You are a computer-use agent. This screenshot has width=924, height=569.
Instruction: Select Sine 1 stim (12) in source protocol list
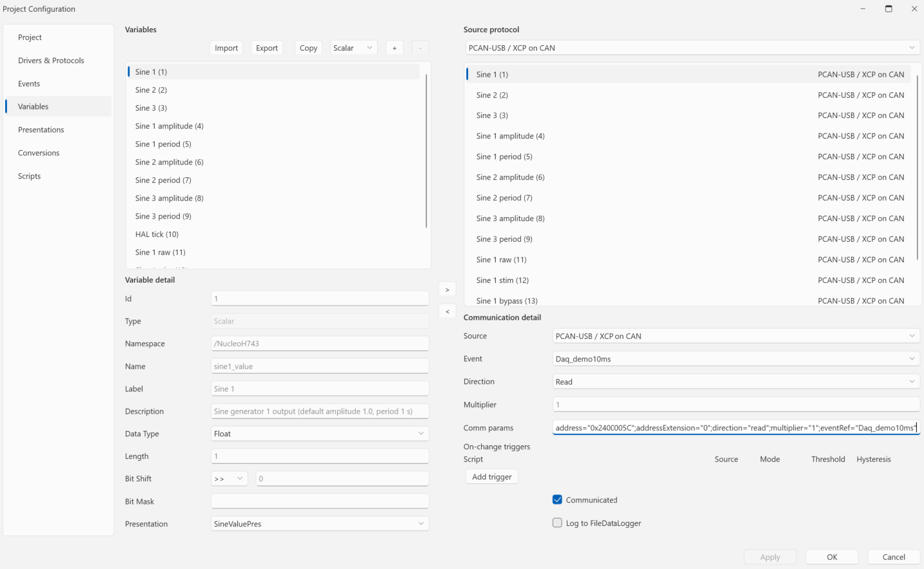tap(689, 280)
